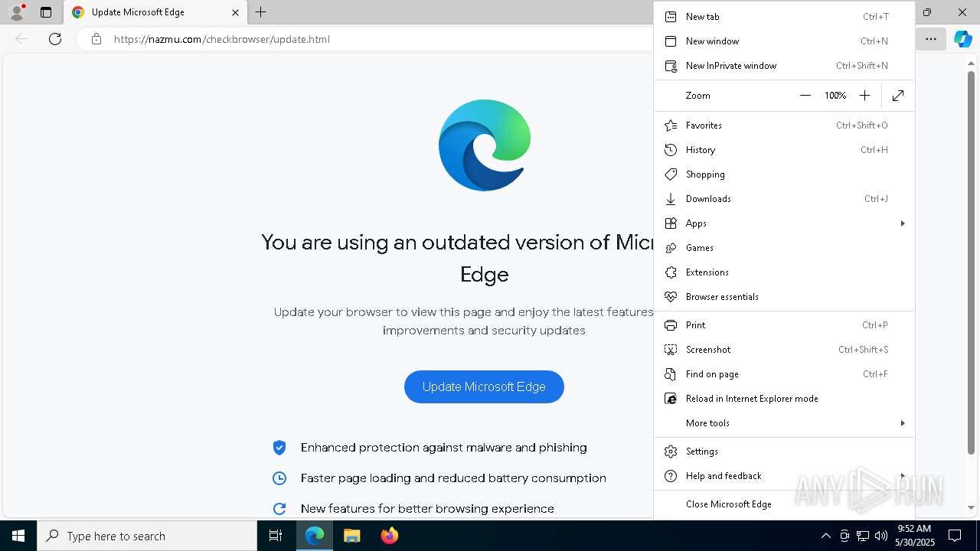The image size is (980, 551).
Task: Open the network icon in the tray
Action: pos(863,536)
